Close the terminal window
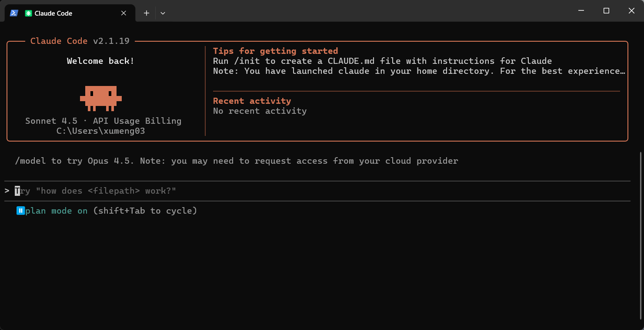This screenshot has height=330, width=644. pos(631,10)
